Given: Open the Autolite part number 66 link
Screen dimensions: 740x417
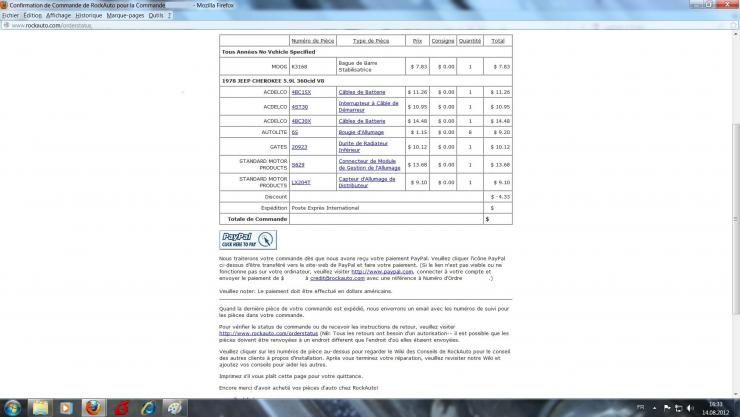Looking at the screenshot, I should tap(295, 133).
